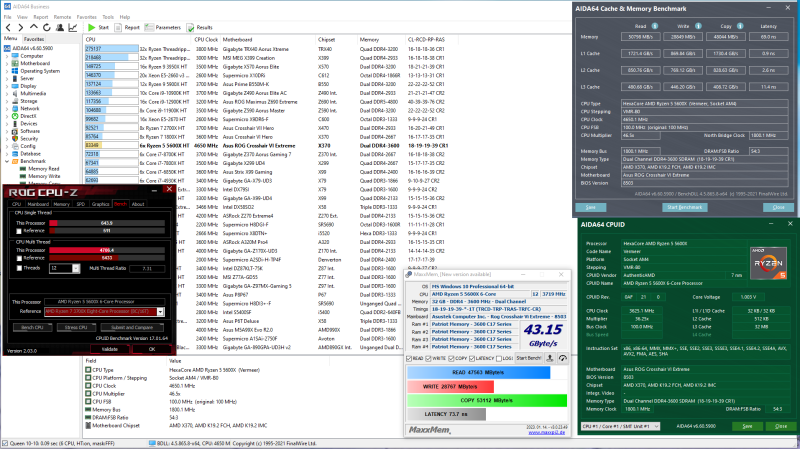Screen dimensions: 800x449
Task: Select Display node in AIDA64 tree
Action: pos(24,86)
